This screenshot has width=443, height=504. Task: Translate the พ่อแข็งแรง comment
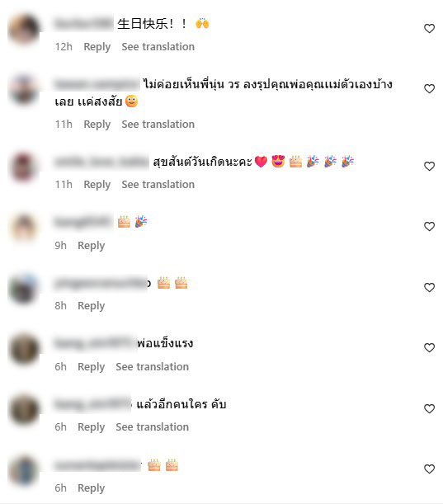152,367
